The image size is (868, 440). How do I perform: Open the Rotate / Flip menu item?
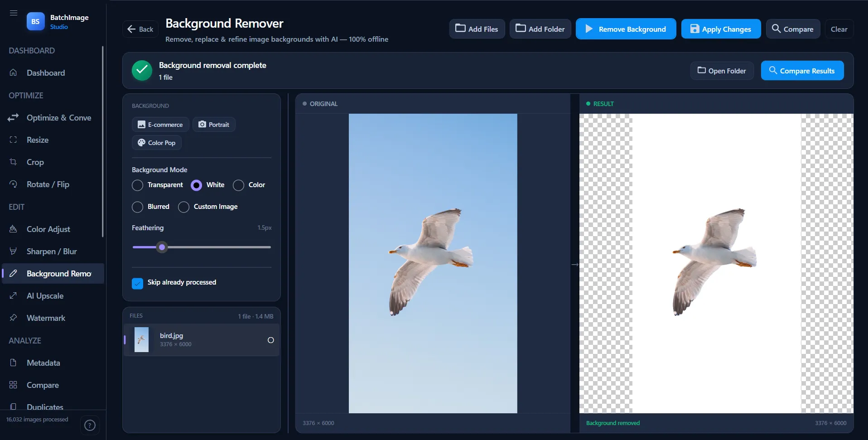[53, 184]
